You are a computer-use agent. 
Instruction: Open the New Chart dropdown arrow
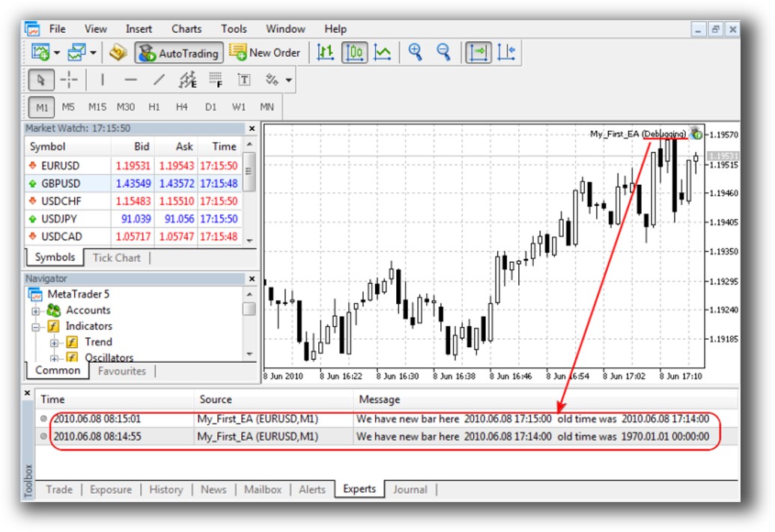58,52
